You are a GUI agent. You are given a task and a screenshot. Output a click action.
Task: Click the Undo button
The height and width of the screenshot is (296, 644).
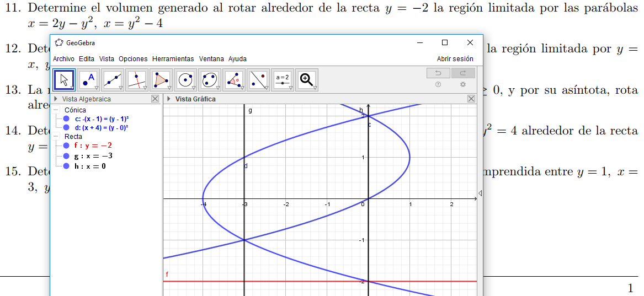pos(438,73)
